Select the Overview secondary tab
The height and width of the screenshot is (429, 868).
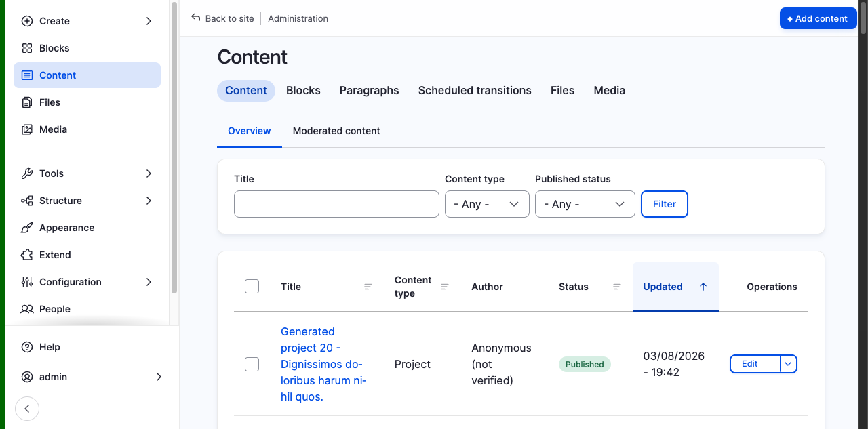[x=250, y=131]
